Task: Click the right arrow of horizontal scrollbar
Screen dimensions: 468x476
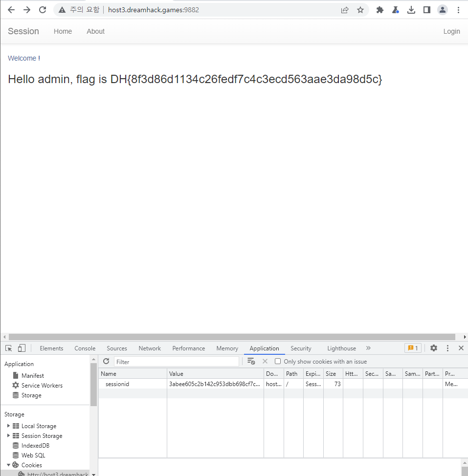Action: coord(465,337)
